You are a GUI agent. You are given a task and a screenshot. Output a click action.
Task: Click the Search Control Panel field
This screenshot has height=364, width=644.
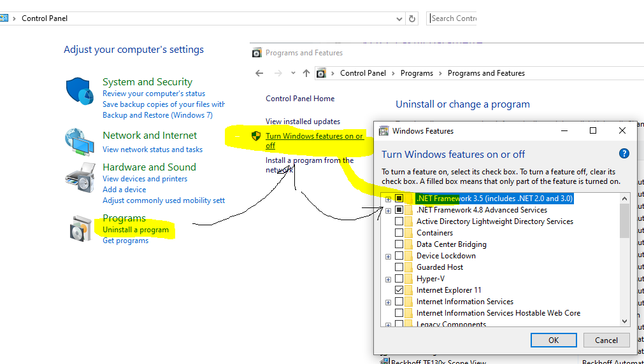coord(452,18)
